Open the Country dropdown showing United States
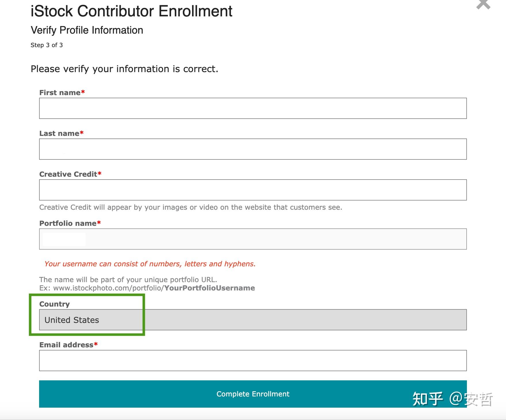 click(x=253, y=320)
